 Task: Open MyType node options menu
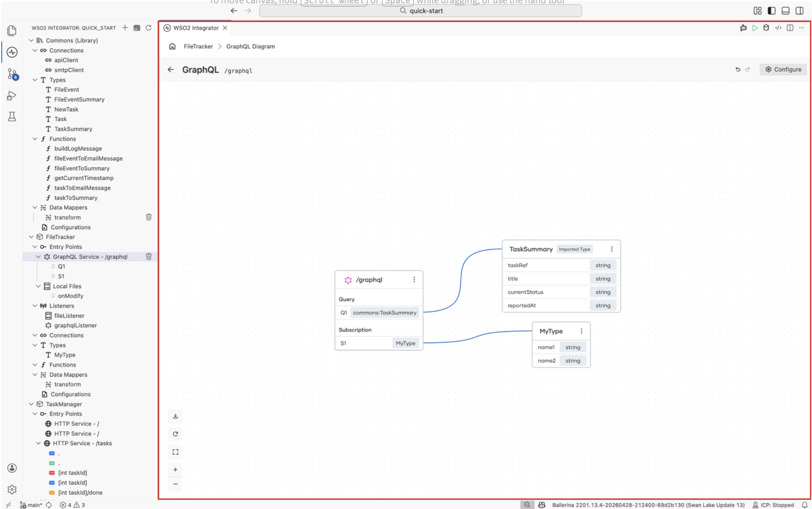(x=581, y=331)
